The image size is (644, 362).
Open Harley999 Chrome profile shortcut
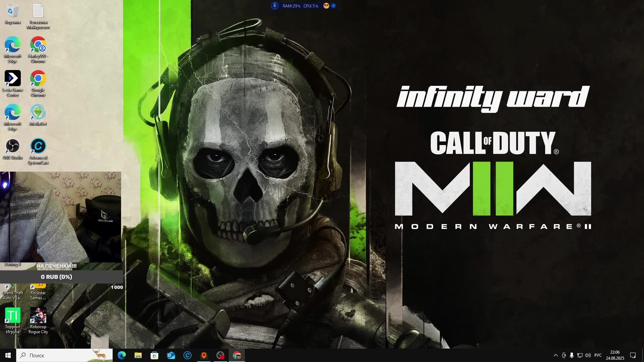point(38,45)
